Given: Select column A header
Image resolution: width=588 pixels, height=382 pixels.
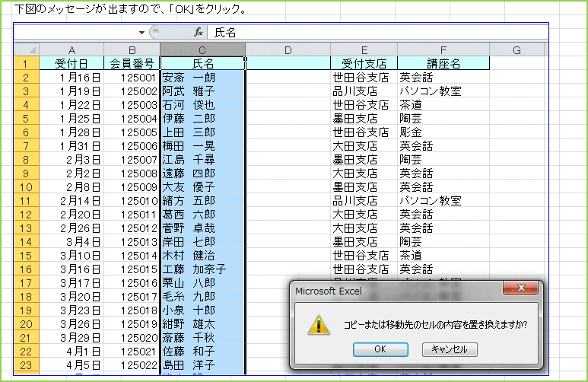Looking at the screenshot, I should (x=72, y=49).
